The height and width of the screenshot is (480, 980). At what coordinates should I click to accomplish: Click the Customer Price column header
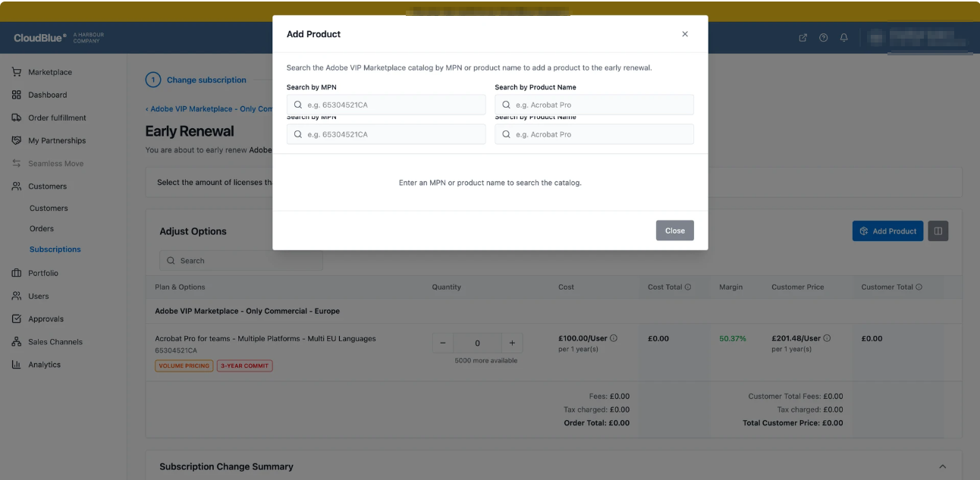coord(797,287)
